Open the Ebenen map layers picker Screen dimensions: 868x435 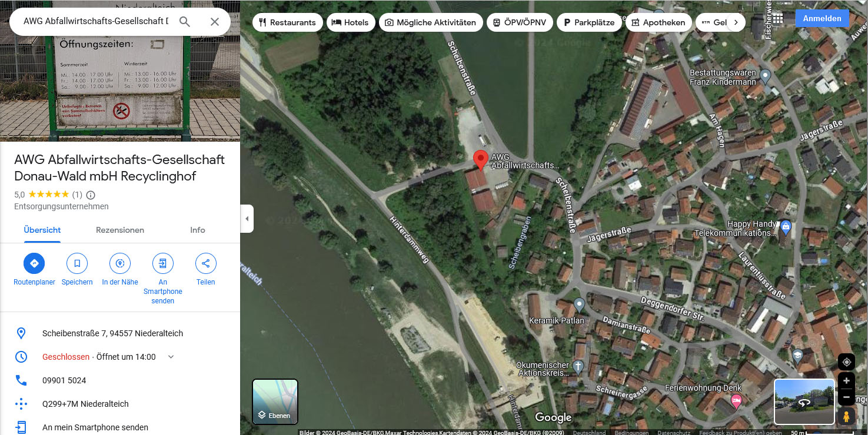274,401
